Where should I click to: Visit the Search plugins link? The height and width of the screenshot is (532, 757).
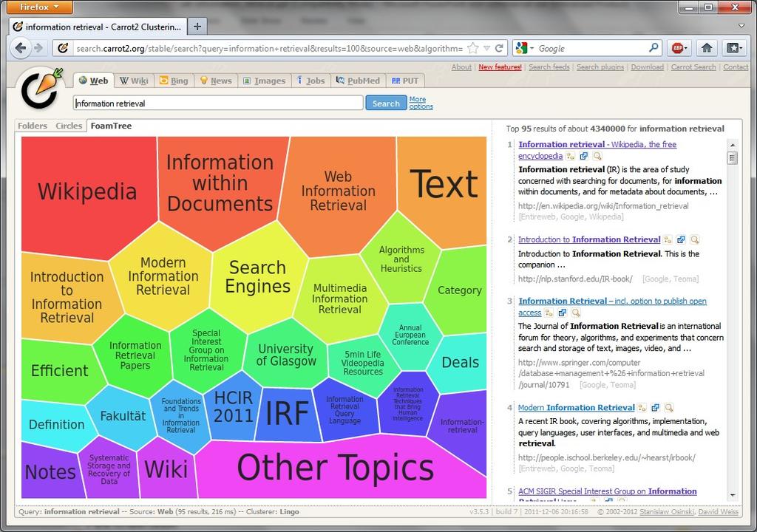tap(600, 67)
